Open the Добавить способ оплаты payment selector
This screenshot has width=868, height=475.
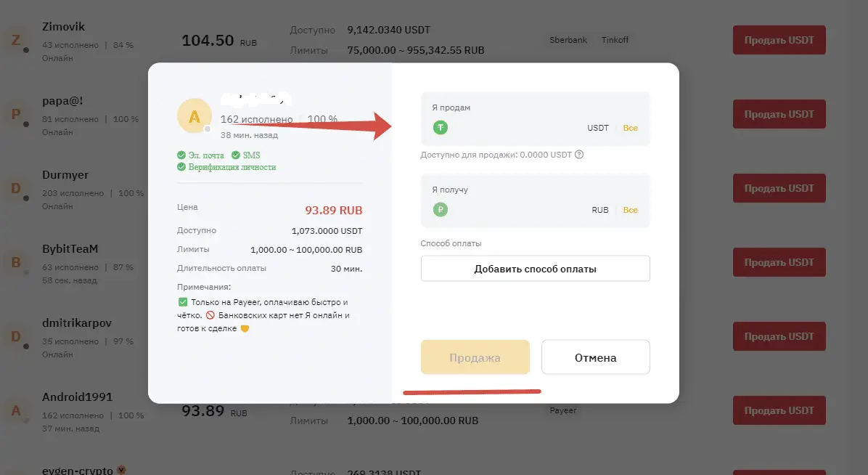tap(535, 268)
